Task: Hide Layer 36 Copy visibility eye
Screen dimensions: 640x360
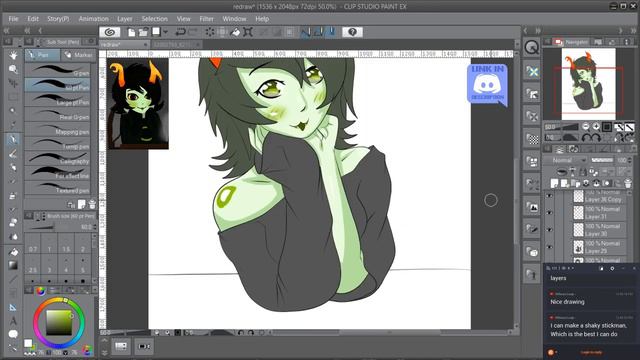Action: tap(549, 196)
